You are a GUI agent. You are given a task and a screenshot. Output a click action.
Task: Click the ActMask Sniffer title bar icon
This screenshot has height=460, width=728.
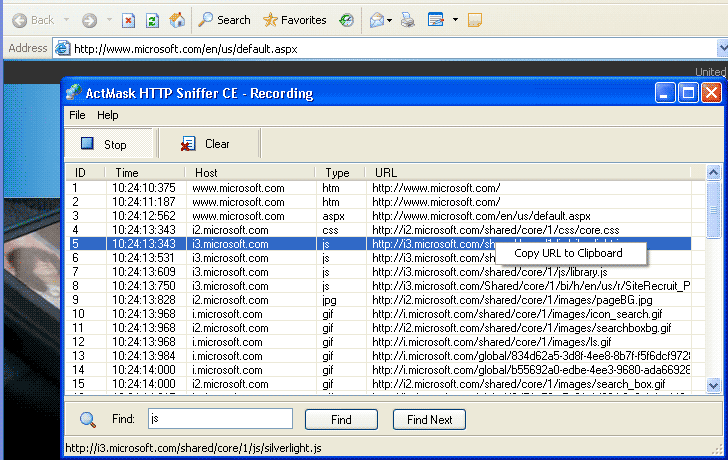[x=73, y=92]
